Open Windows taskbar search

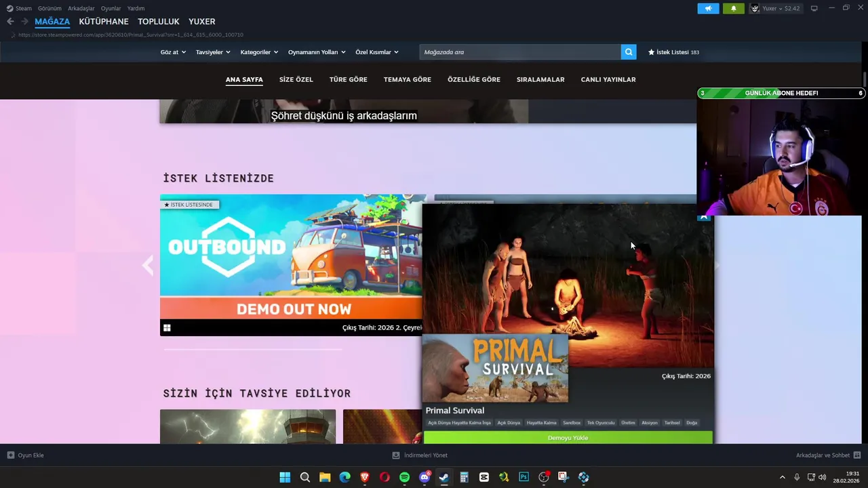305,477
